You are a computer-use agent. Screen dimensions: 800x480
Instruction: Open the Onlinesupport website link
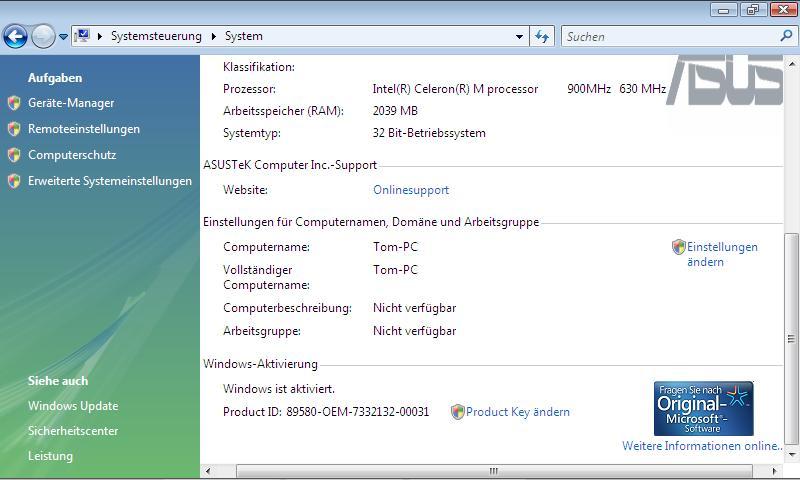pos(411,190)
